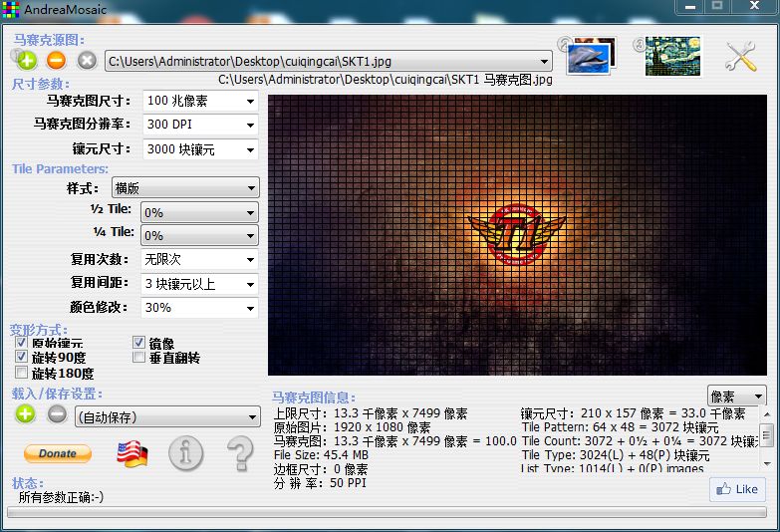Click the AndreaMosaic title bar app icon
This screenshot has width=780, height=532.
pyautogui.click(x=10, y=9)
